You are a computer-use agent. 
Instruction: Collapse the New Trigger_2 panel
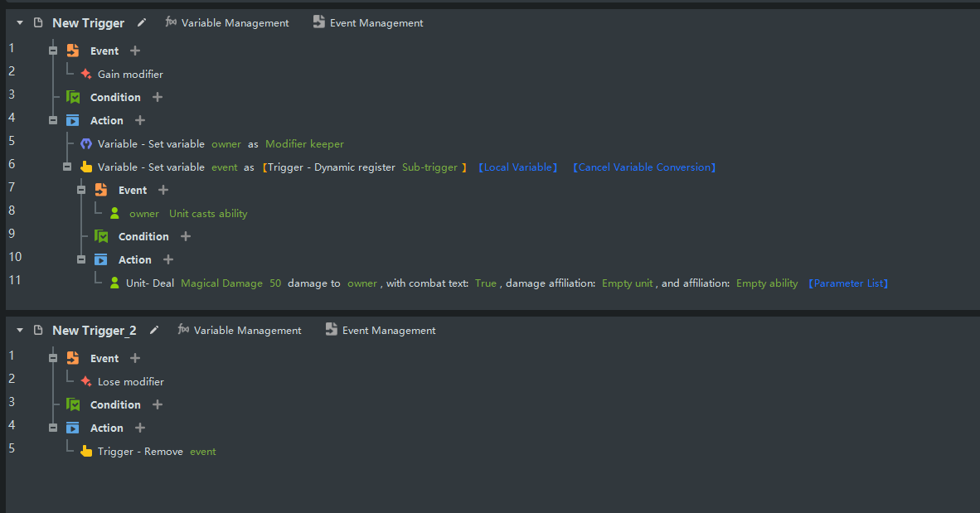(x=20, y=331)
